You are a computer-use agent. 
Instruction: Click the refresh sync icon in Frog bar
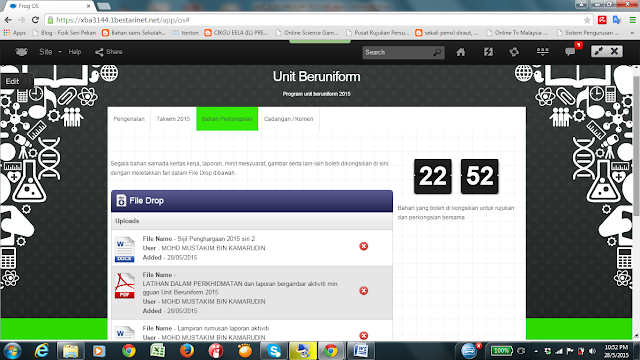(x=514, y=52)
